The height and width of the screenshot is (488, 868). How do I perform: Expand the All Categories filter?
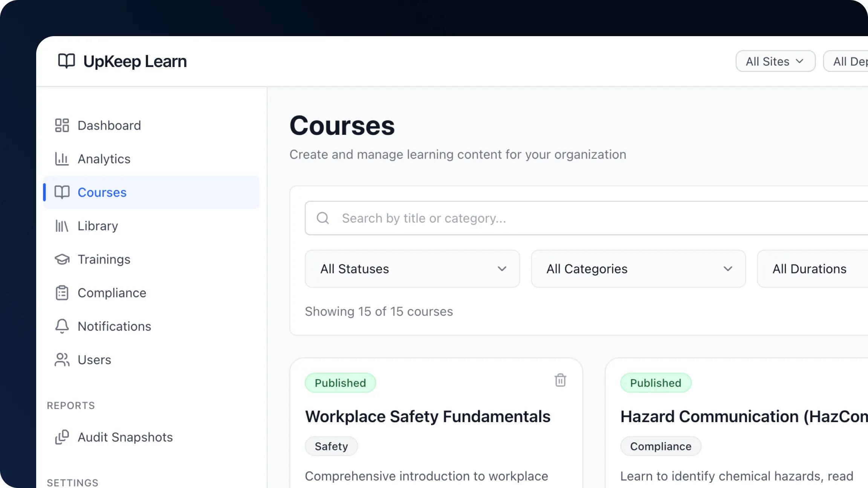click(x=638, y=269)
